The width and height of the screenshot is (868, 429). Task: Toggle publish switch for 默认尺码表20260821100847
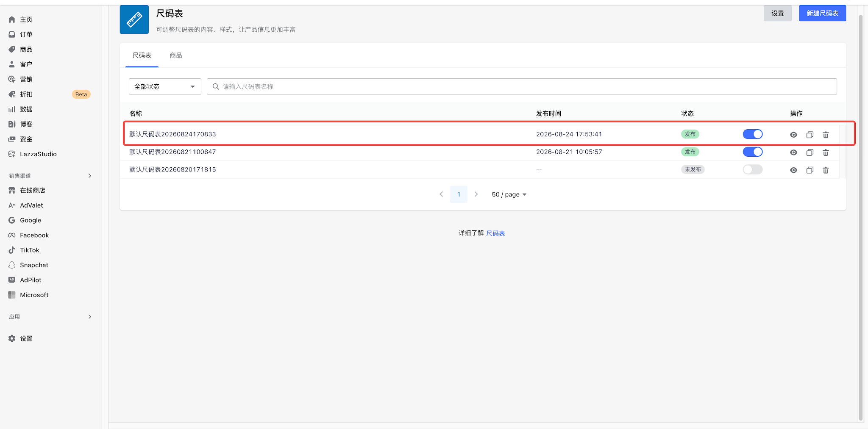tap(753, 152)
